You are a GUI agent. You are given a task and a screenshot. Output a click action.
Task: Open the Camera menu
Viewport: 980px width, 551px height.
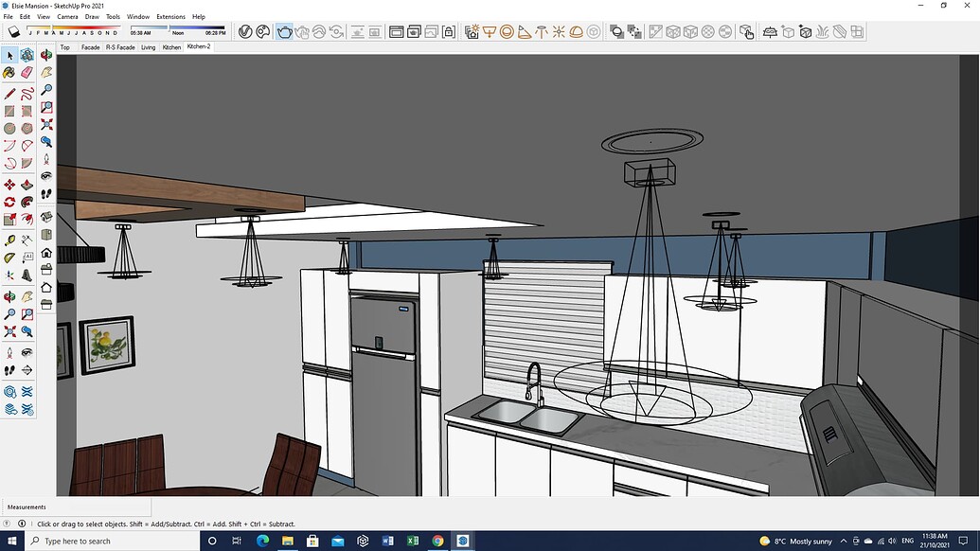coord(67,16)
